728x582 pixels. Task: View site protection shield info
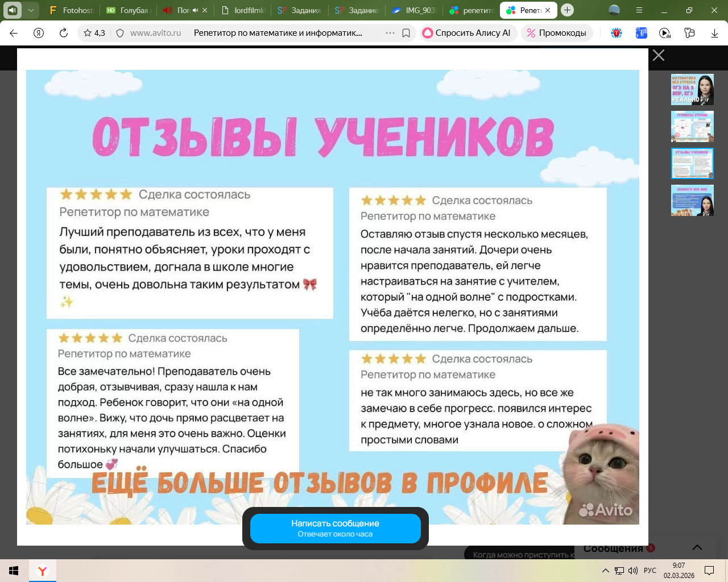pos(120,33)
